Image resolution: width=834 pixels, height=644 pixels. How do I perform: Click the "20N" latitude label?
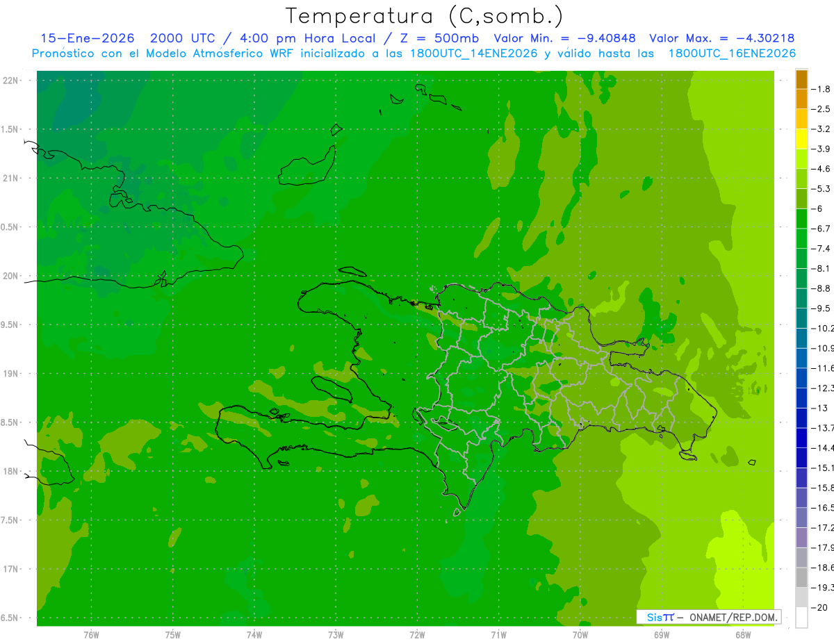coord(10,276)
